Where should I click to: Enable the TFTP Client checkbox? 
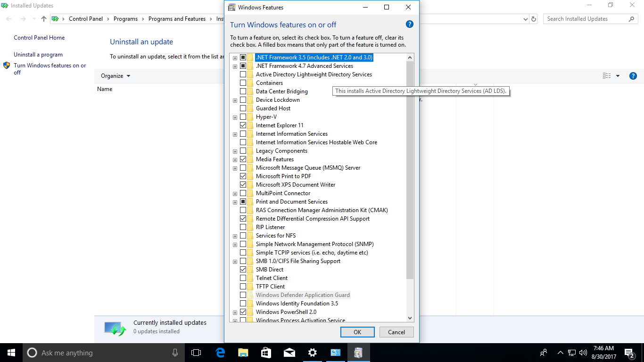click(x=243, y=287)
